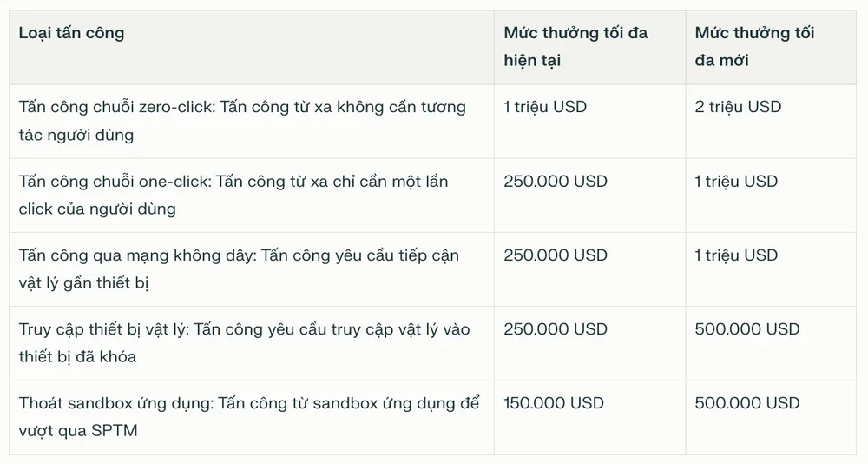Click current 250.000 USD reward for one-click row
This screenshot has height=464, width=868.
[556, 182]
